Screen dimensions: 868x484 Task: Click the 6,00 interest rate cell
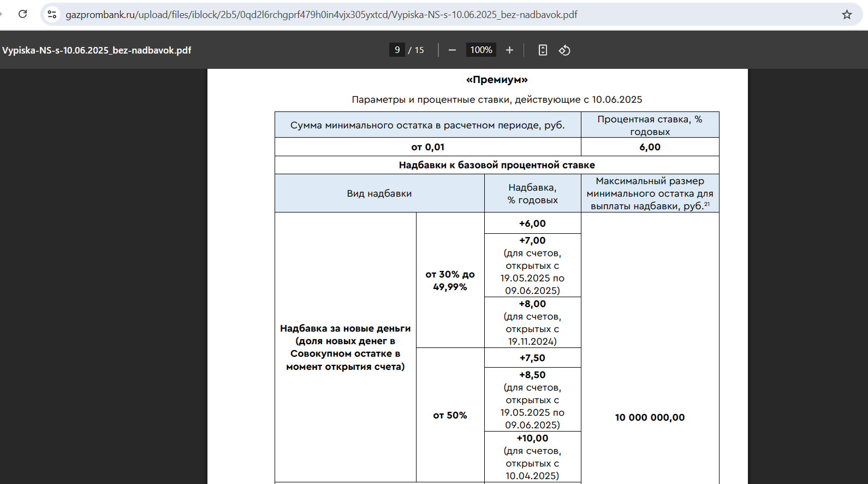pos(650,147)
